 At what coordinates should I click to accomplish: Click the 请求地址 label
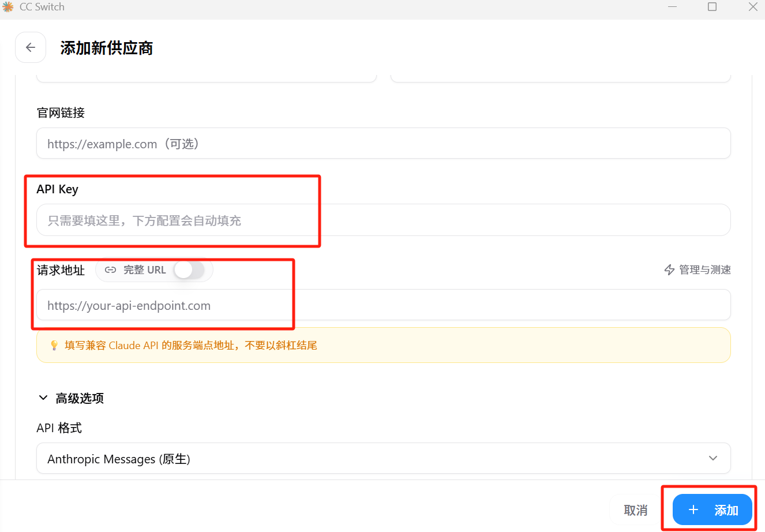[61, 270]
